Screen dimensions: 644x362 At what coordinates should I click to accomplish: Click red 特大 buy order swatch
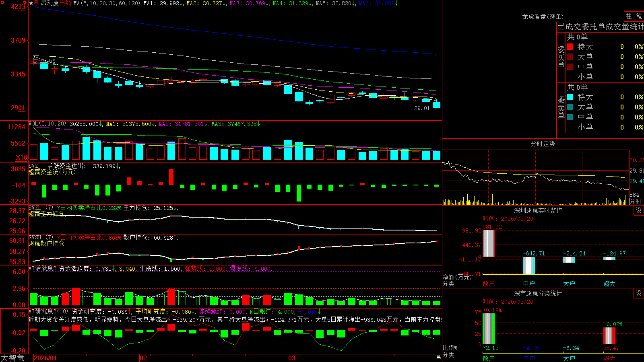pos(570,47)
